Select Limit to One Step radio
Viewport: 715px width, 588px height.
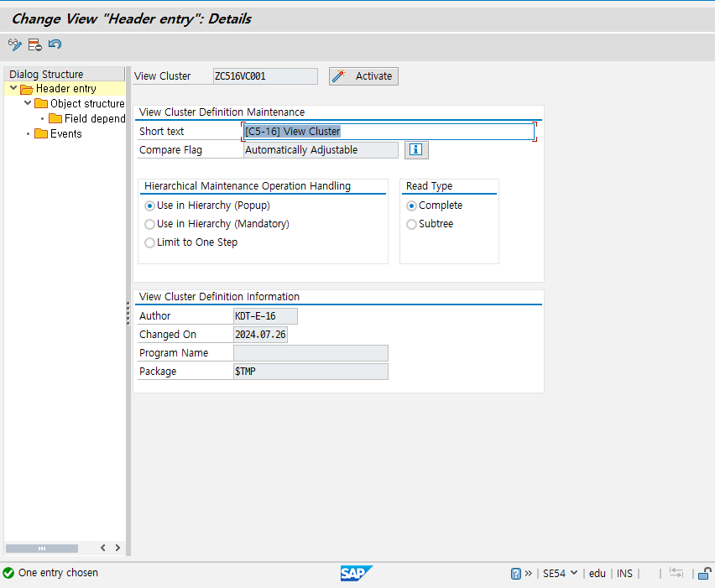149,243
